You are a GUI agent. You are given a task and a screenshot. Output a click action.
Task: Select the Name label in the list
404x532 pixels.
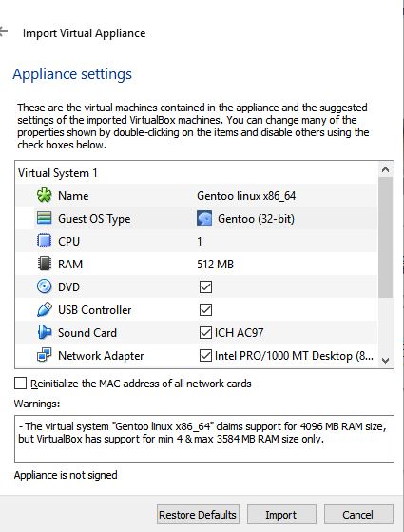73,196
